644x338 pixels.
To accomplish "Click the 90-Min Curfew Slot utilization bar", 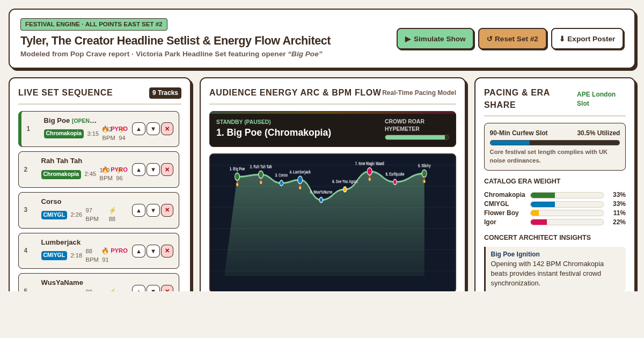I will click(555, 143).
